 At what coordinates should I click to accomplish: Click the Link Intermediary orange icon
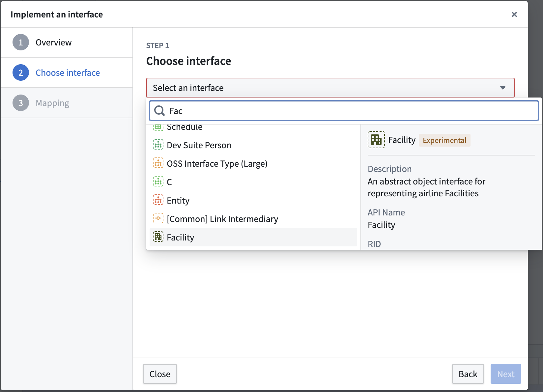coord(158,218)
